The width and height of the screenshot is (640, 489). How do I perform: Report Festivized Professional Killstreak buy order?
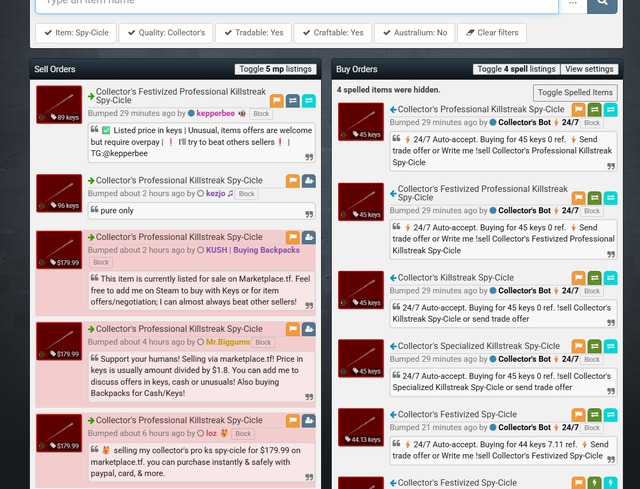click(x=578, y=198)
